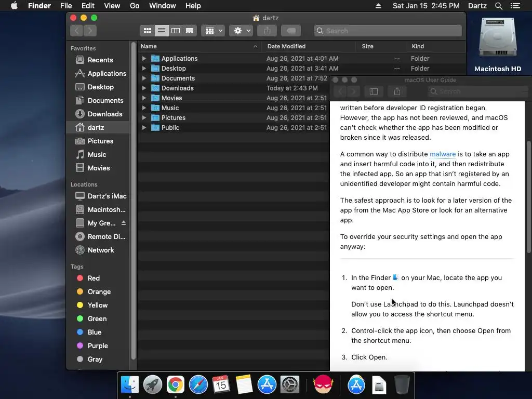
Task: Open Launchpad from Dock
Action: pos(153,385)
